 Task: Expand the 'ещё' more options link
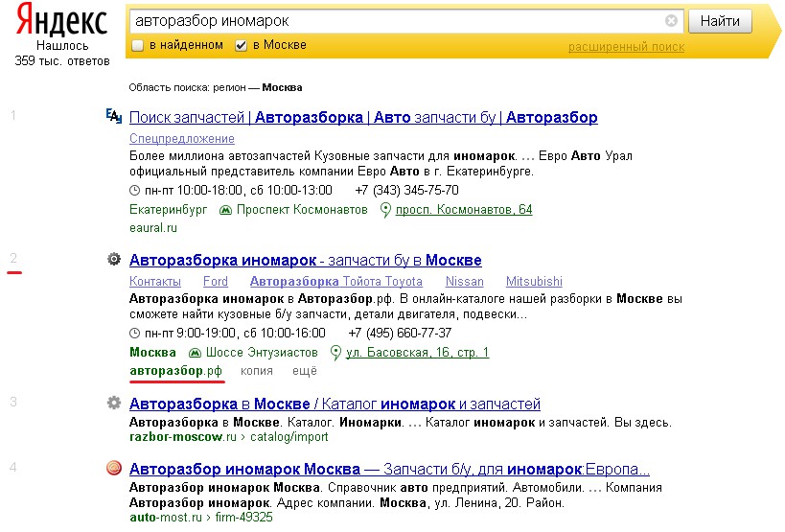[x=305, y=371]
